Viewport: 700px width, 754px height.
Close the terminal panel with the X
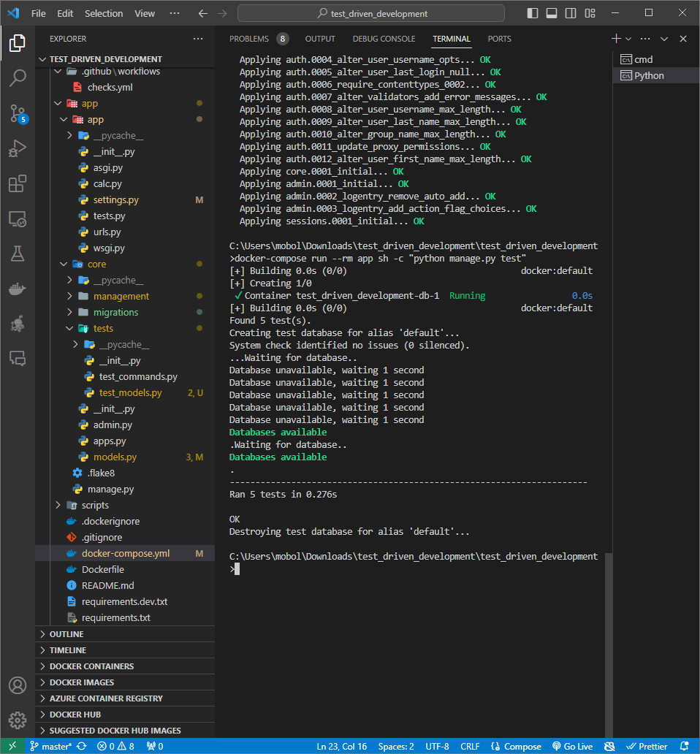pyautogui.click(x=683, y=39)
